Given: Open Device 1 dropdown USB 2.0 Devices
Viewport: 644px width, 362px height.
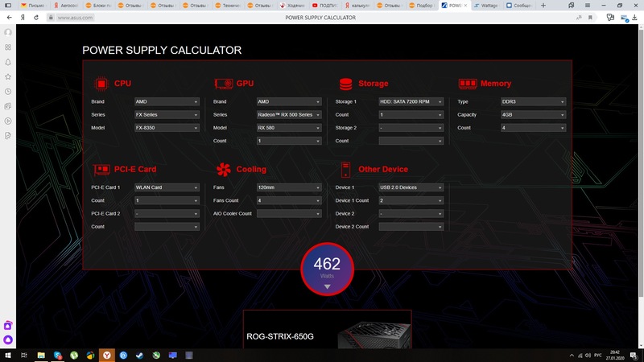Looking at the screenshot, I should (411, 187).
